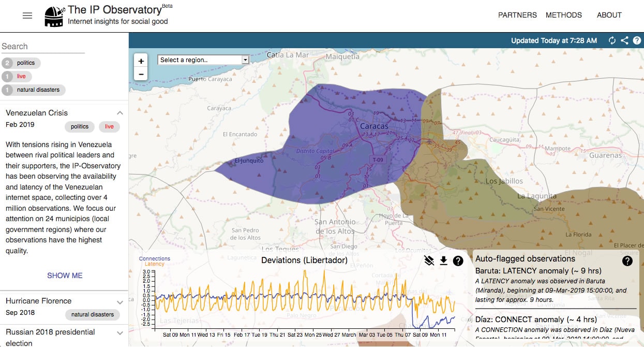This screenshot has width=644, height=347.
Task: Toggle the politics filter tag
Action: pos(21,63)
